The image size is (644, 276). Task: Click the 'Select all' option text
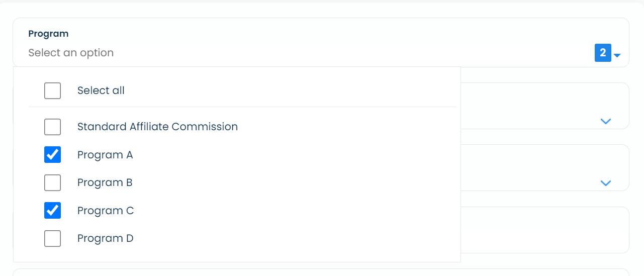[x=101, y=90]
